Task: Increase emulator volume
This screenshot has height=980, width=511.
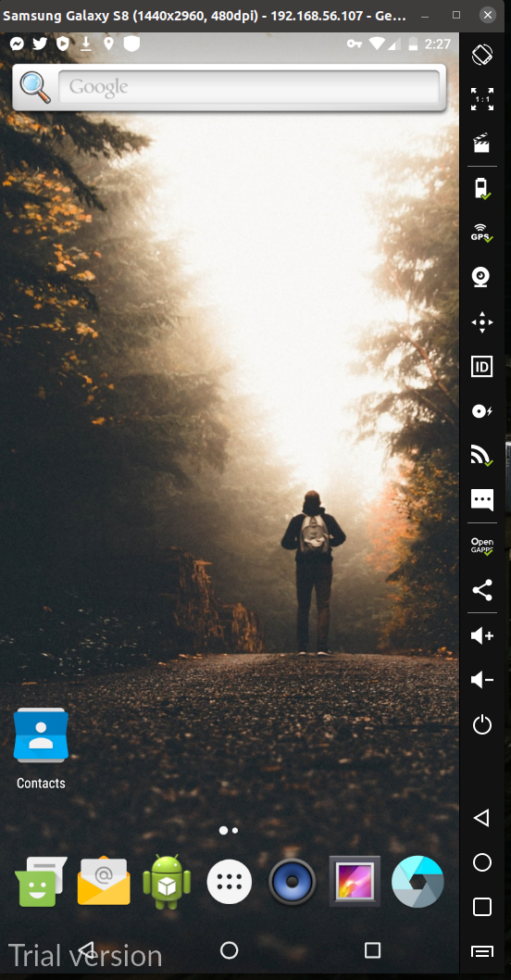Action: tap(481, 635)
